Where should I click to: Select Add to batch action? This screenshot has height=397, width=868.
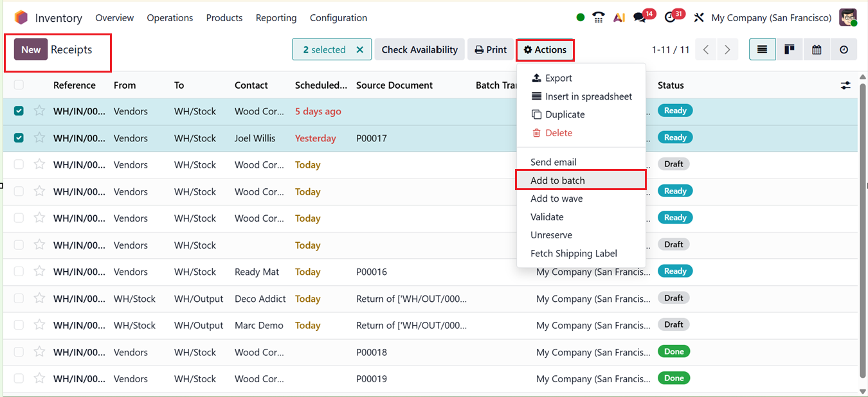(x=581, y=181)
